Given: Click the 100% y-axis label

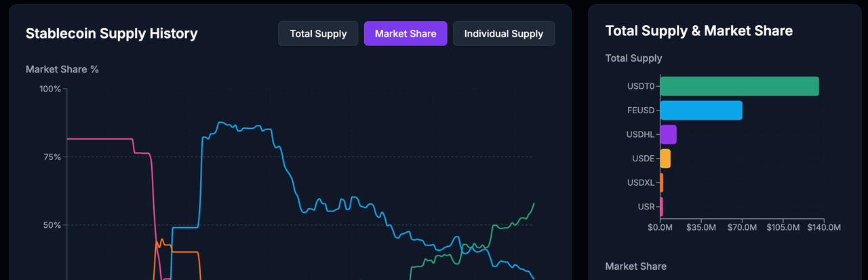Looking at the screenshot, I should tap(50, 89).
